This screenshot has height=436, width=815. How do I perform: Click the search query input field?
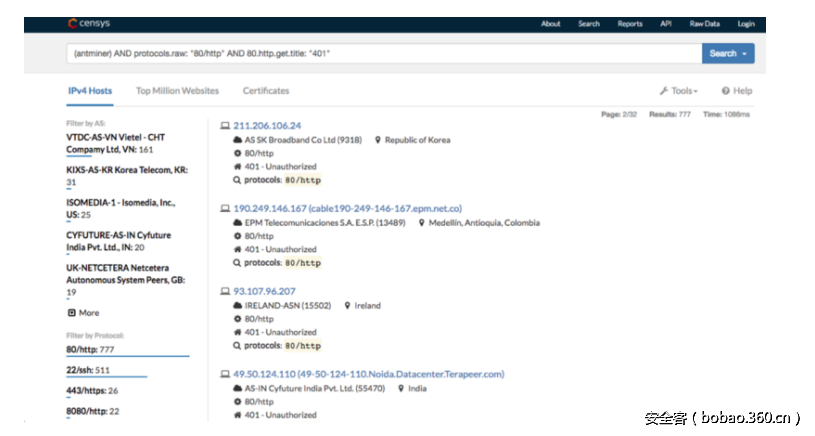coord(380,54)
